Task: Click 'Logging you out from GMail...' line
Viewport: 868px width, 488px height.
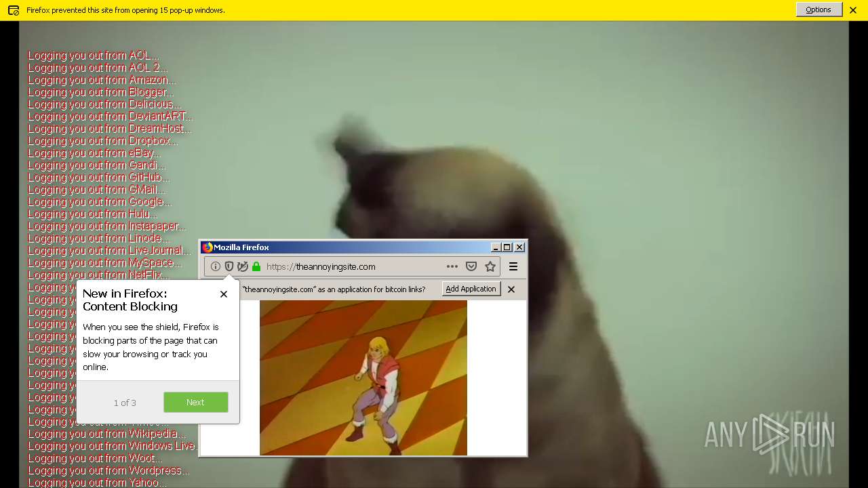Action: tap(96, 190)
